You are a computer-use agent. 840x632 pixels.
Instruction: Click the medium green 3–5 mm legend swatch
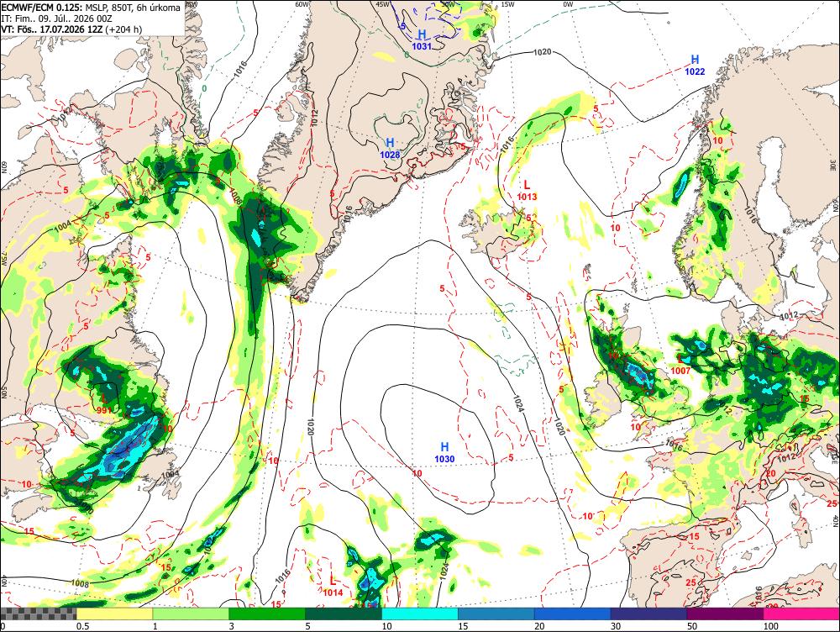coord(267,614)
